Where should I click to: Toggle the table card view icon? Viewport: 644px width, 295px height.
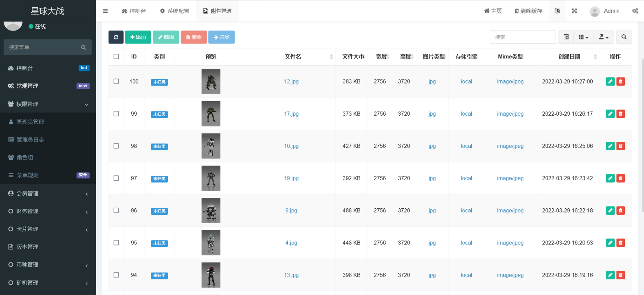(566, 37)
